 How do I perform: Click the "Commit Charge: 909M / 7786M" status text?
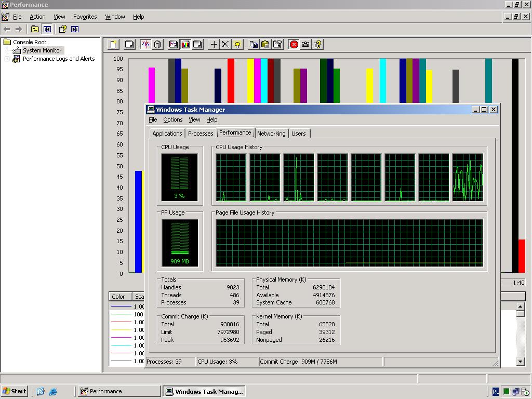point(298,362)
